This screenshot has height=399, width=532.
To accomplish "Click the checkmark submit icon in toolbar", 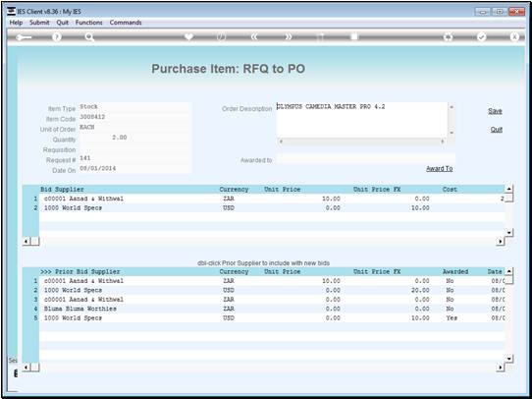I will pos(481,37).
